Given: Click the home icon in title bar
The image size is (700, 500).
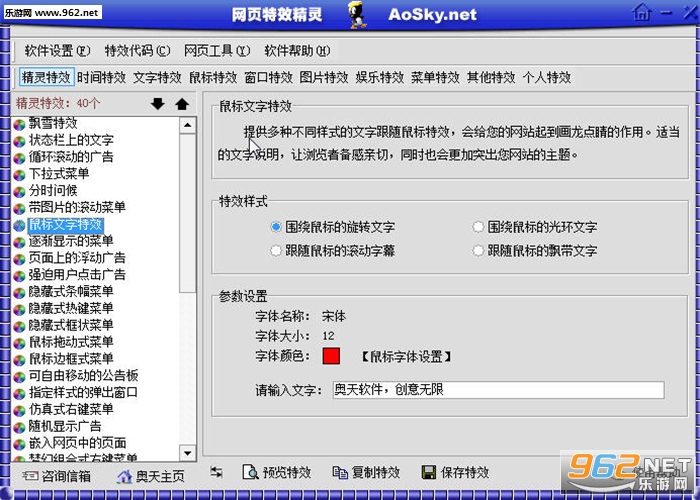Looking at the screenshot, I should [x=642, y=12].
